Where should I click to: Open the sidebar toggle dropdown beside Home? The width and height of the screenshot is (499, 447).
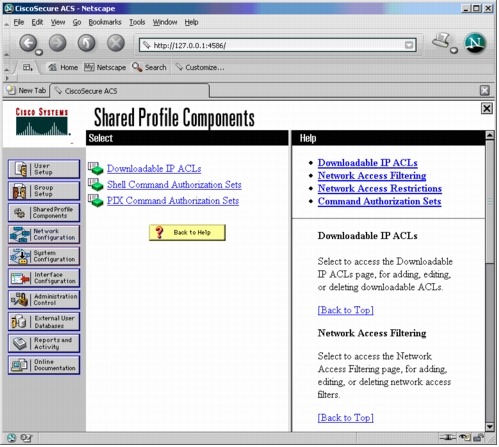pyautogui.click(x=28, y=68)
